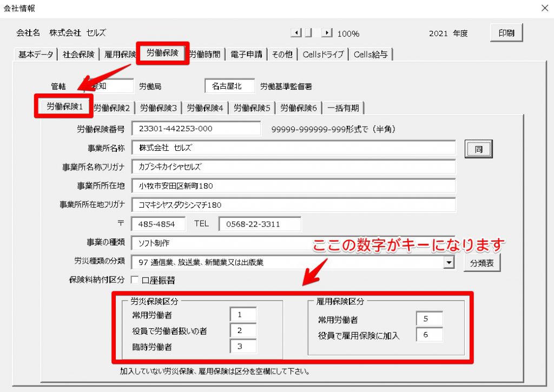554x392 pixels.
Task: Click the 事業の種類 field
Action: [x=293, y=243]
